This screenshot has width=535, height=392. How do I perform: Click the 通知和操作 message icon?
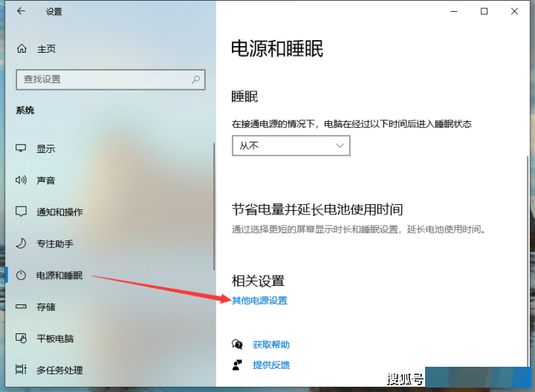click(21, 212)
